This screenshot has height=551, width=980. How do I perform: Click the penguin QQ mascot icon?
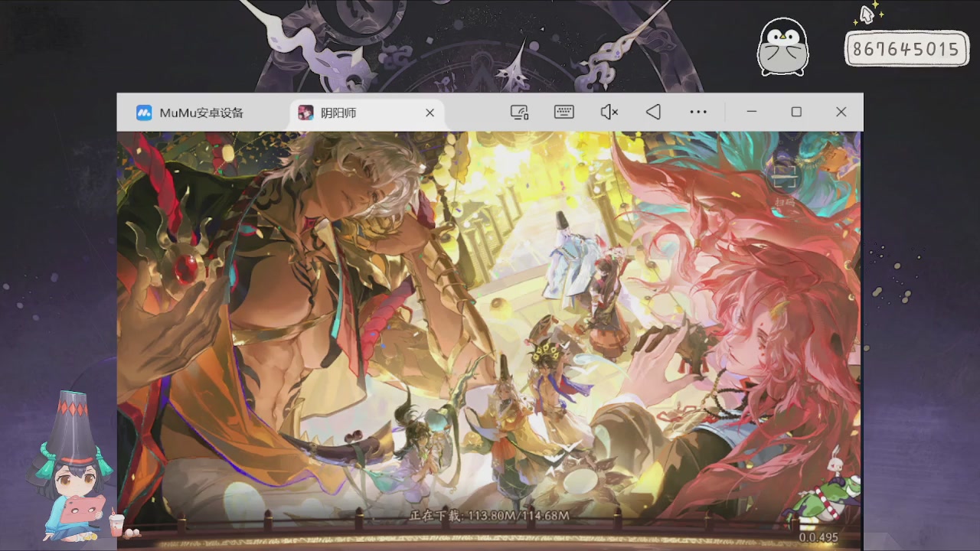pos(782,47)
